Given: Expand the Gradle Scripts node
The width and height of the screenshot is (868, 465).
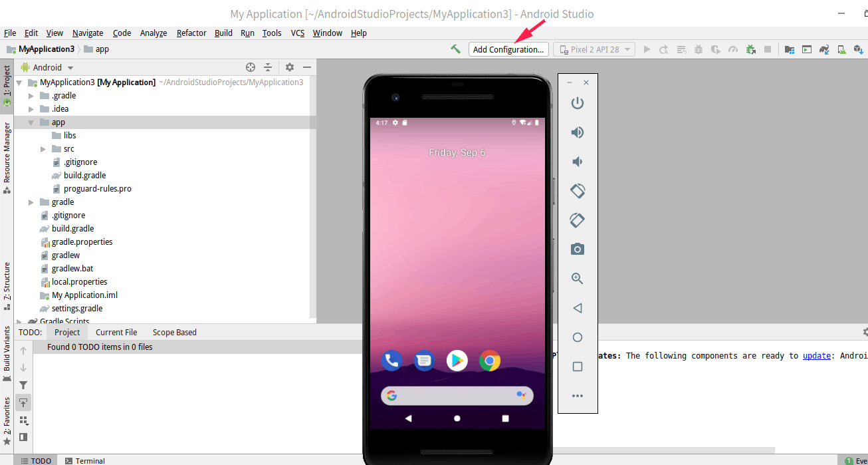Looking at the screenshot, I should (19, 321).
